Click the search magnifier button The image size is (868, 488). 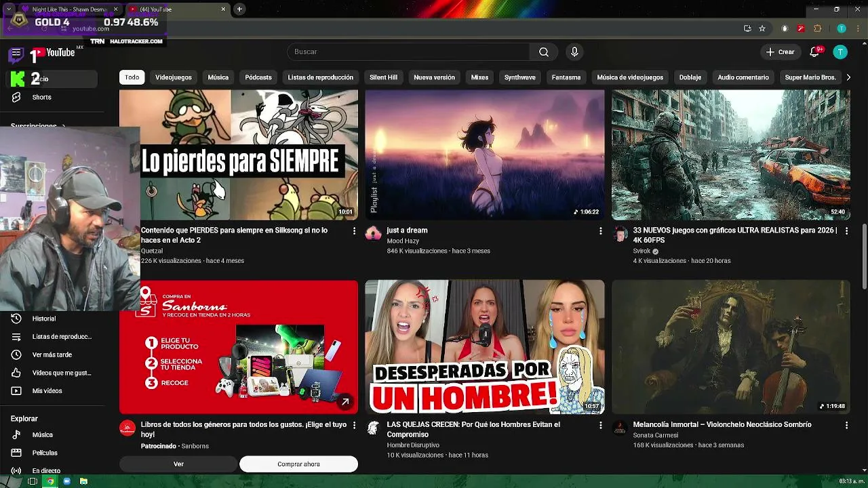543,52
